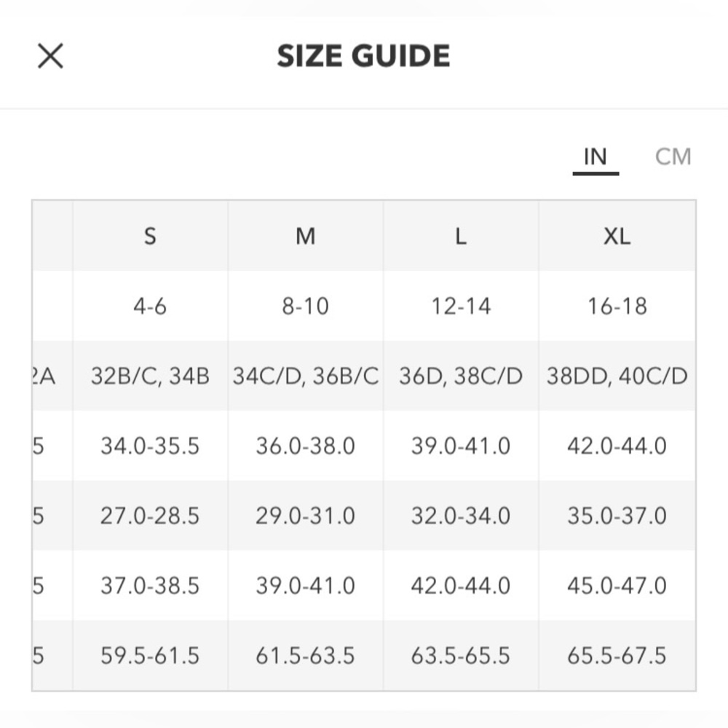This screenshot has height=728, width=728.
Task: Click the 12-14 size cell
Action: pos(461,306)
